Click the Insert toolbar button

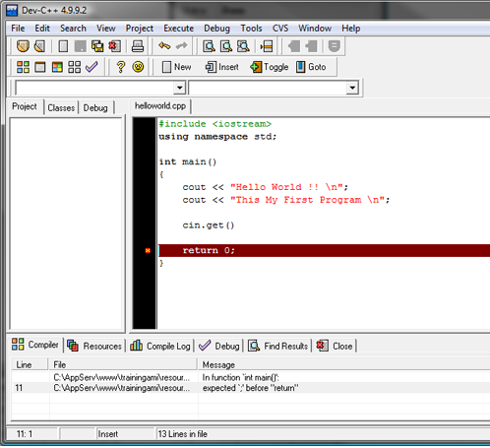tap(222, 67)
